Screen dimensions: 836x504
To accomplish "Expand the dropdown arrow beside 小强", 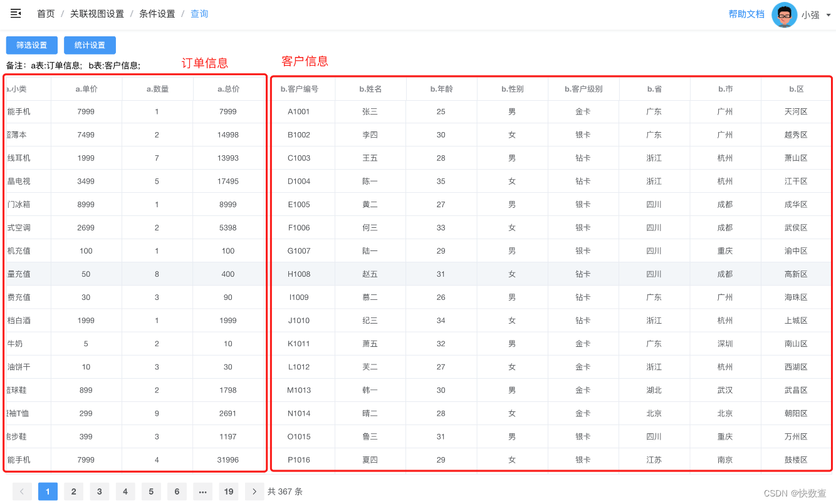I will [x=828, y=15].
